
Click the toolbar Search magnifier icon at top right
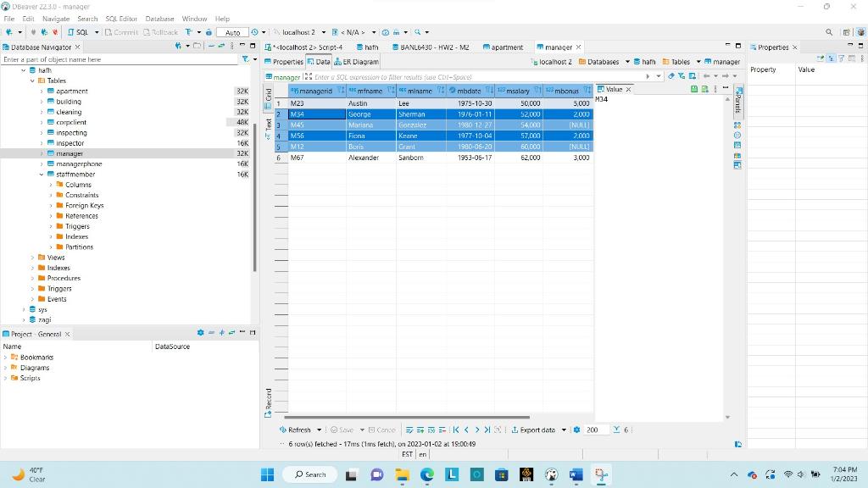pyautogui.click(x=829, y=32)
